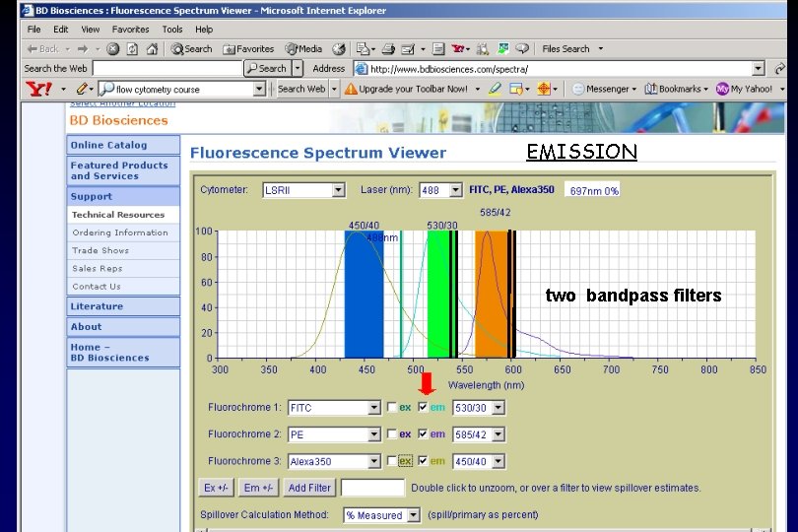Open the Literature section link

coord(123,306)
